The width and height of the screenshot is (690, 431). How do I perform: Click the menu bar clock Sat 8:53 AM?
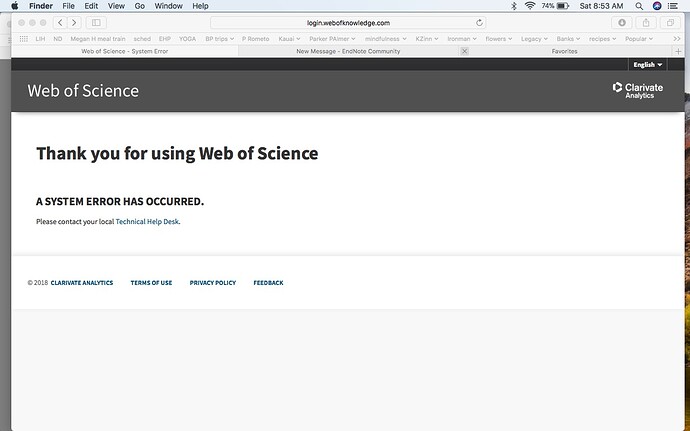point(602,6)
